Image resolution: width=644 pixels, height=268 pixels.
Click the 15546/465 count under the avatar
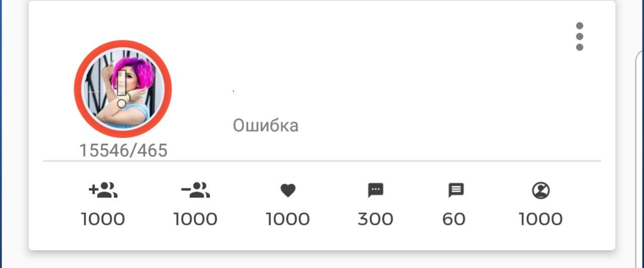123,151
